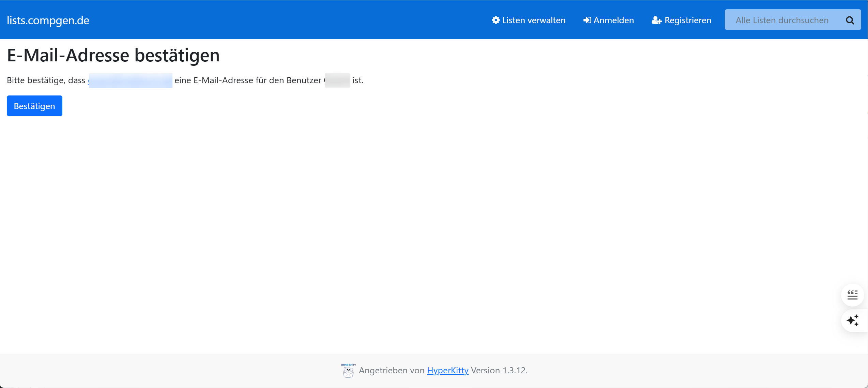
Task: Open the lists.compgen.de home link
Action: tap(48, 20)
